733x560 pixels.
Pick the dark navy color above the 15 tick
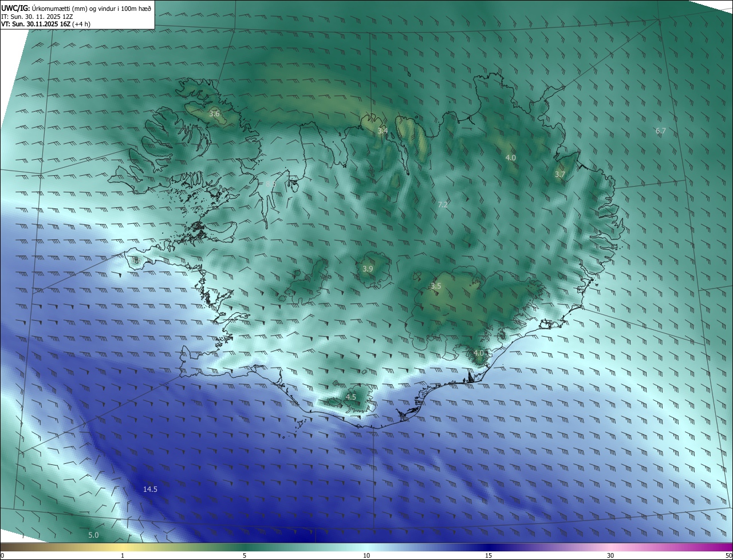[488, 547]
